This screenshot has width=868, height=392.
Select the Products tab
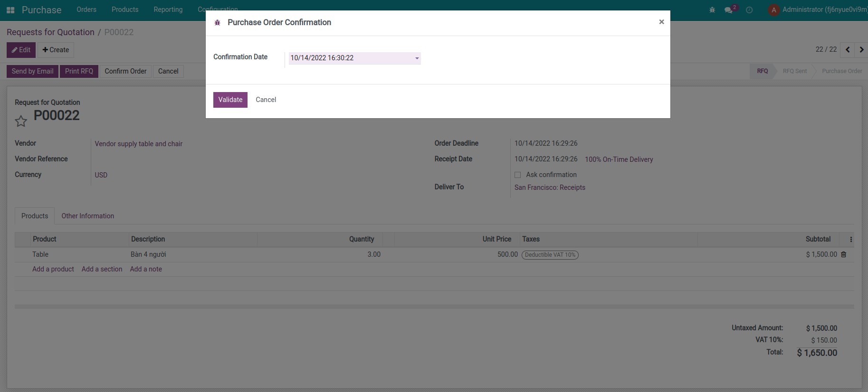35,216
